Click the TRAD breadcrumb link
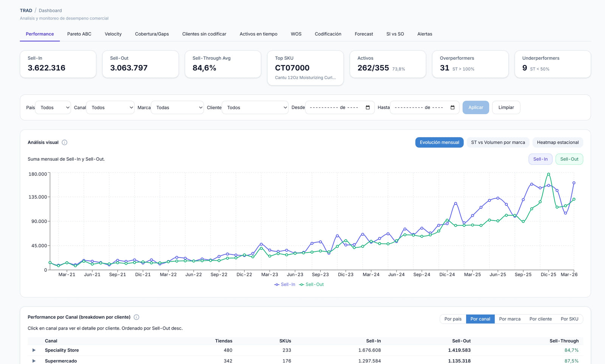Image resolution: width=605 pixels, height=364 pixels. tap(26, 11)
